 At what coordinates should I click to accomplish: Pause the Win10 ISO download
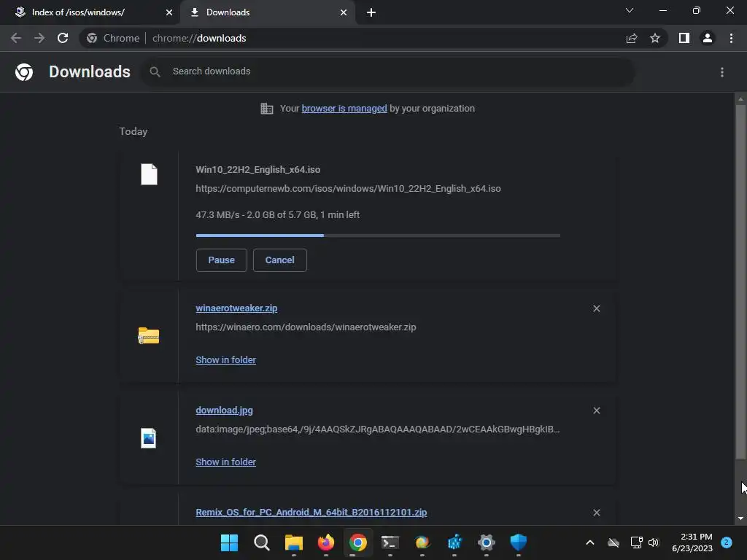click(x=222, y=260)
